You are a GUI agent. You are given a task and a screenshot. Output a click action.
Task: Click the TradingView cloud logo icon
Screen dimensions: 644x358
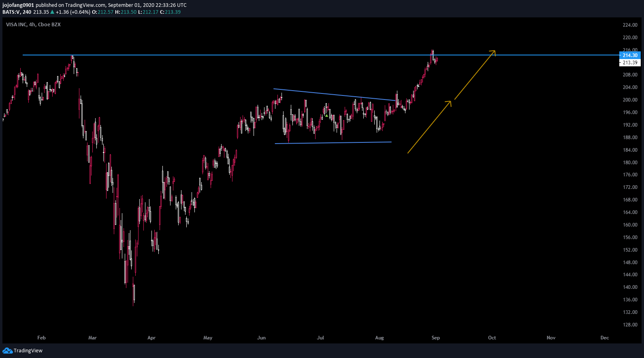(x=7, y=351)
